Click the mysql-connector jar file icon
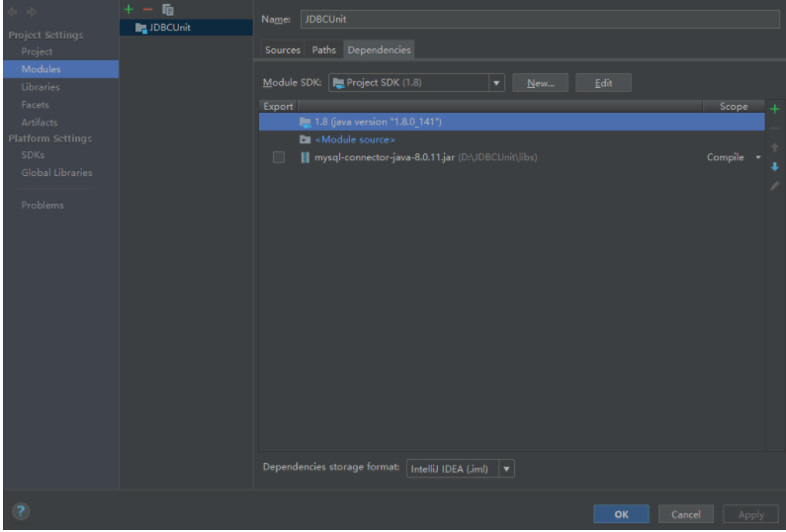Viewport: 786px width, 532px height. [x=305, y=157]
